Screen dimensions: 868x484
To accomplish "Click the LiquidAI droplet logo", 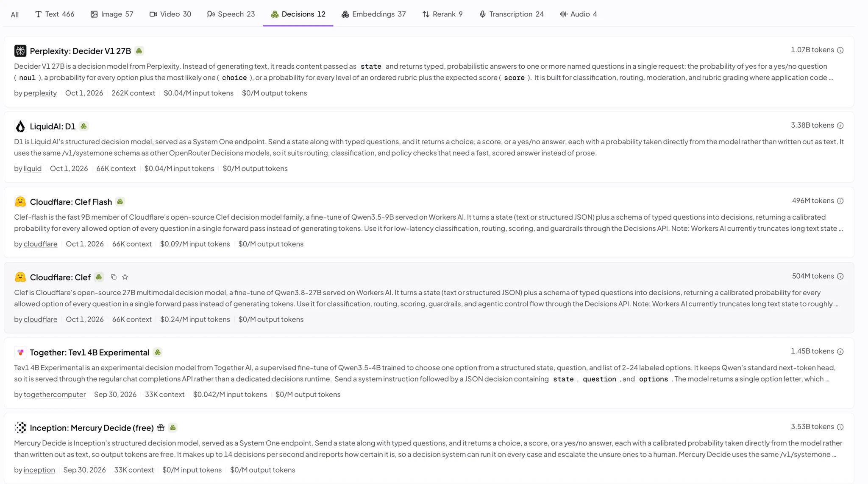I will (x=20, y=126).
